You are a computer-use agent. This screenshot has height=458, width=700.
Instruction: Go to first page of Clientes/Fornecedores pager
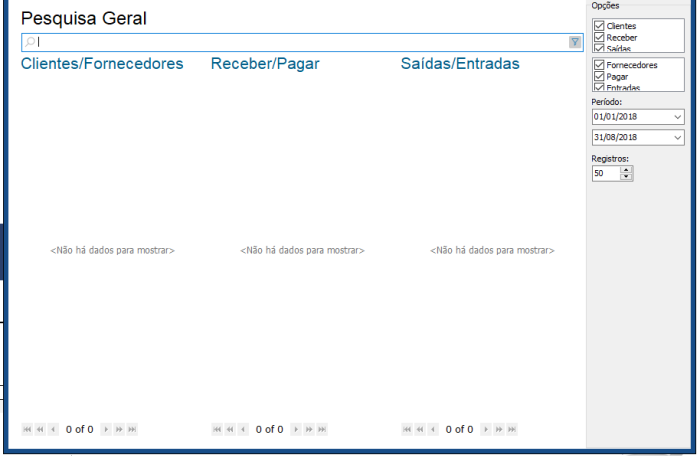[27, 429]
